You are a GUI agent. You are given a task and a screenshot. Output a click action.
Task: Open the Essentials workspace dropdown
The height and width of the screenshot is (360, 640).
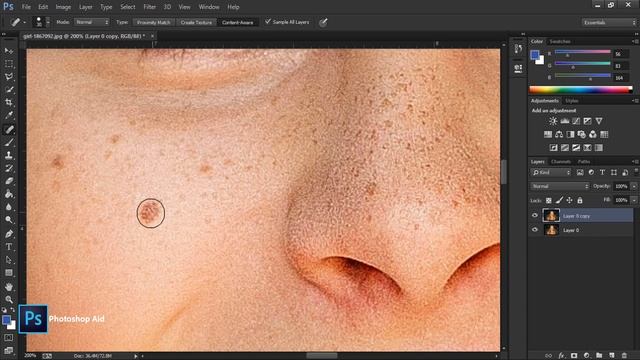tap(609, 22)
